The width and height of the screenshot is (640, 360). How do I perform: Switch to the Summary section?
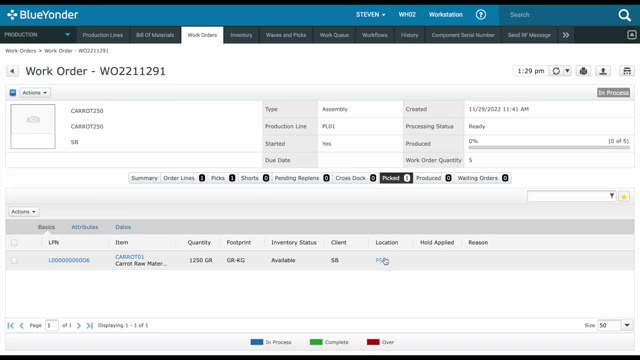pos(144,178)
